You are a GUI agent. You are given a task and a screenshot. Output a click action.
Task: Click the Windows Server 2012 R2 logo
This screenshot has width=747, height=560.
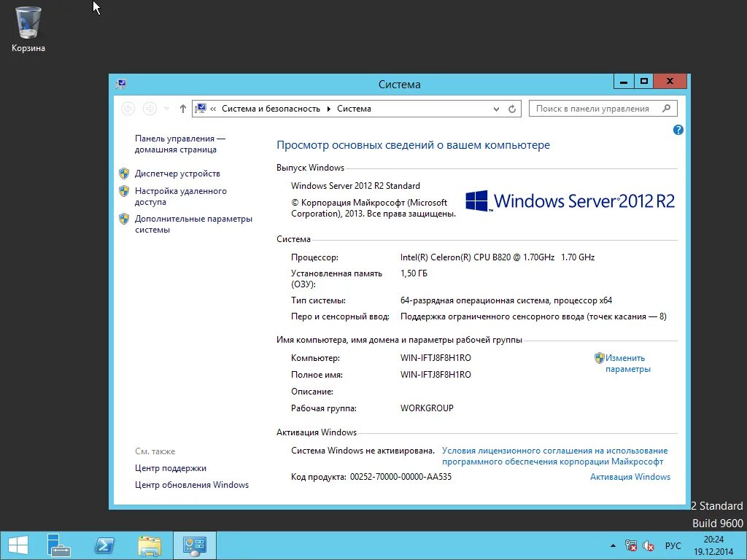(570, 201)
